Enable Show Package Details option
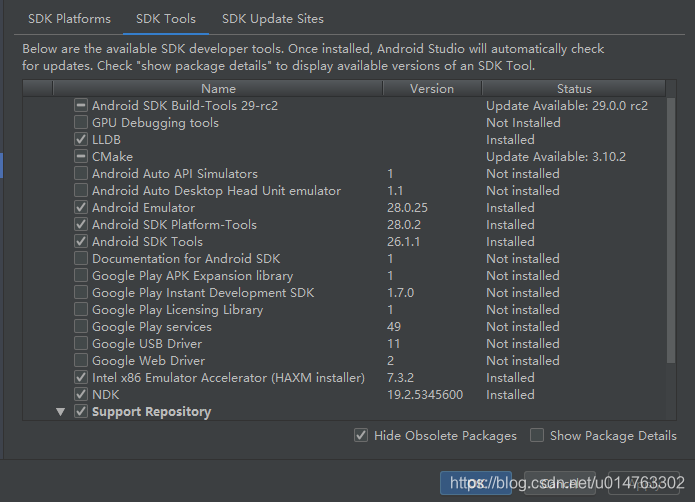The height and width of the screenshot is (502, 695). 537,436
